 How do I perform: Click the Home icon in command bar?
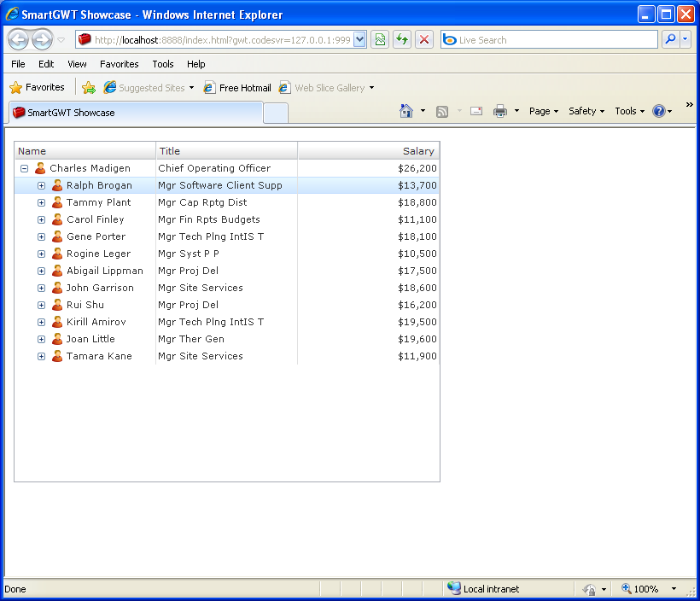(406, 111)
